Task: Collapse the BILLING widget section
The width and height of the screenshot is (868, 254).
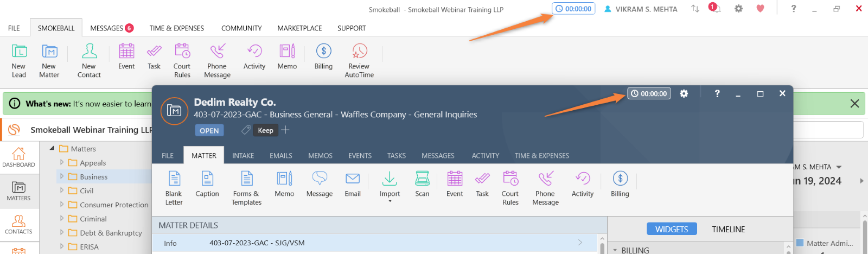Action: [x=615, y=250]
